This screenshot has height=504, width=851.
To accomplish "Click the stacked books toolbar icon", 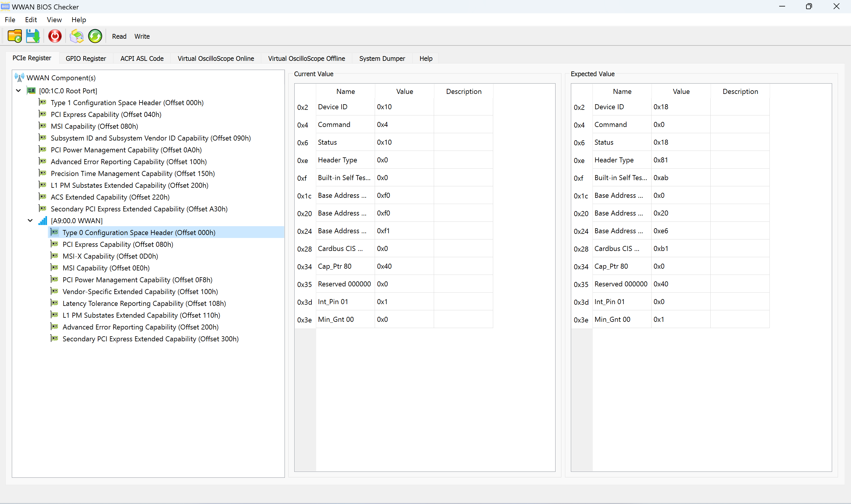I will tap(77, 36).
